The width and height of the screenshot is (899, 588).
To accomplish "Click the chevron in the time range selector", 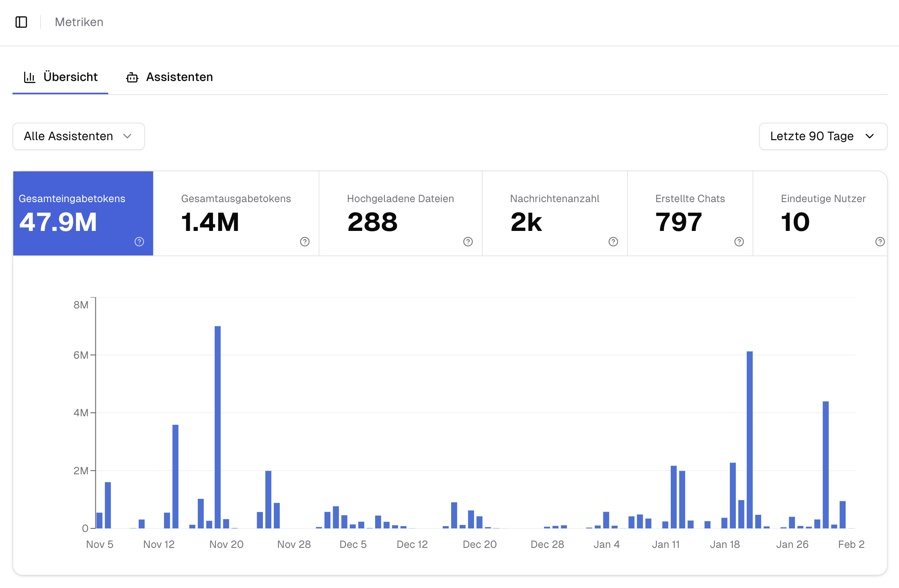I will [870, 136].
